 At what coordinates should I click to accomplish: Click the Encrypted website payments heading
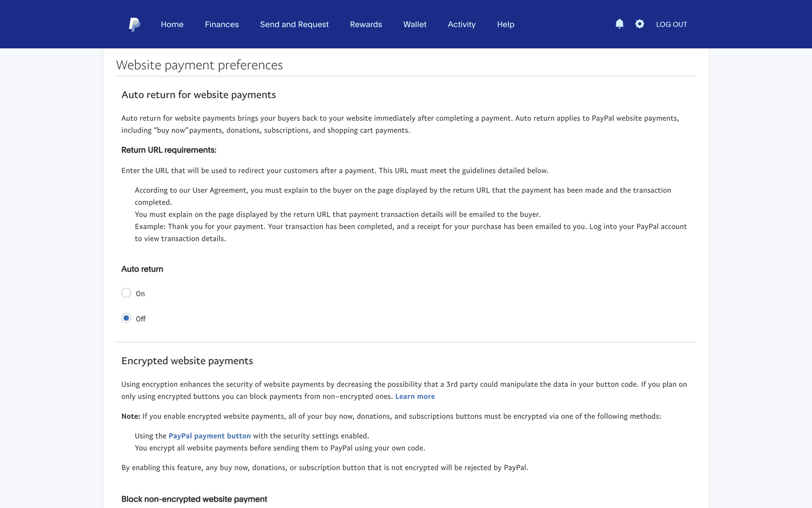(x=187, y=361)
